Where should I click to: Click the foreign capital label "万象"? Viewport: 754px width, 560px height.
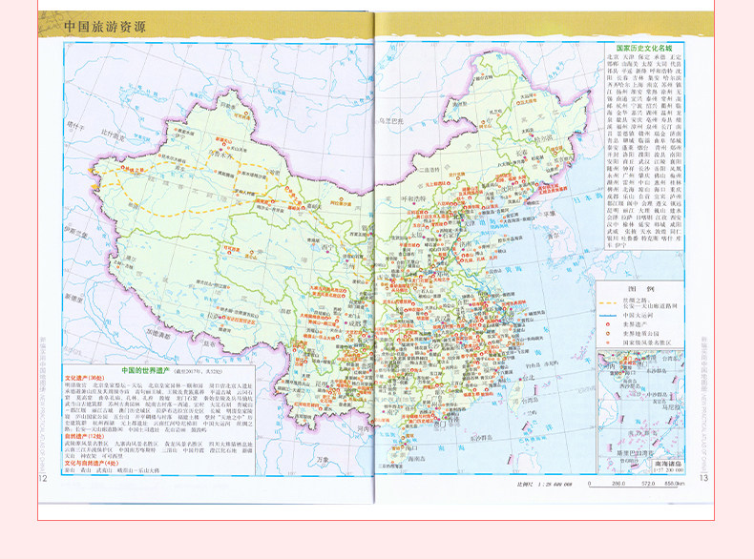[x=324, y=460]
